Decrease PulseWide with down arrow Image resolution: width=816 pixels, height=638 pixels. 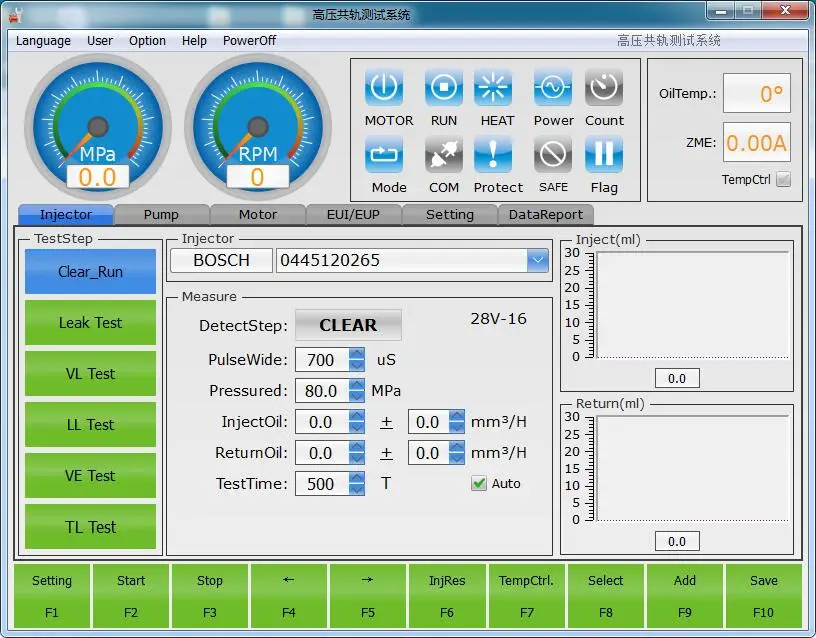(357, 366)
